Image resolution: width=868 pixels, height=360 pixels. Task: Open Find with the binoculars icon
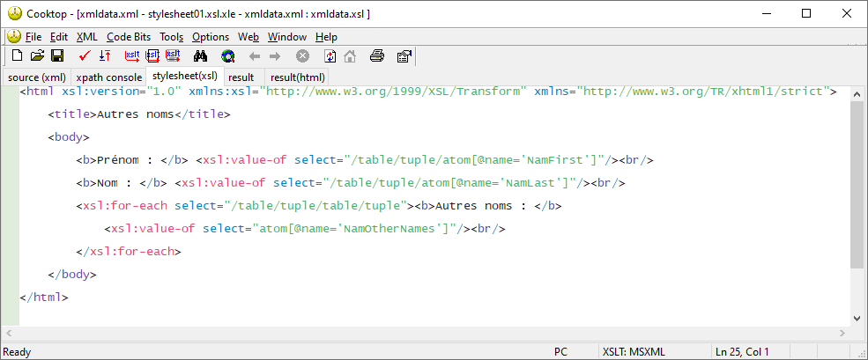coord(200,55)
